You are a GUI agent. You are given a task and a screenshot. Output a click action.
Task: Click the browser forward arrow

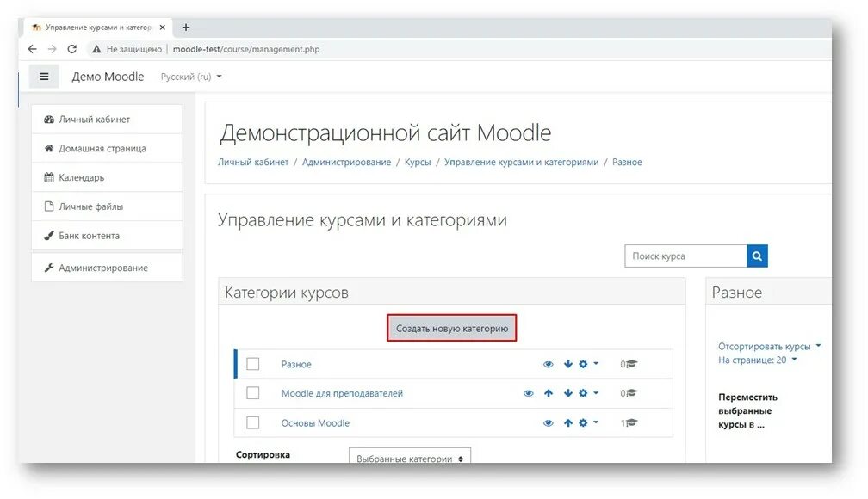(52, 49)
